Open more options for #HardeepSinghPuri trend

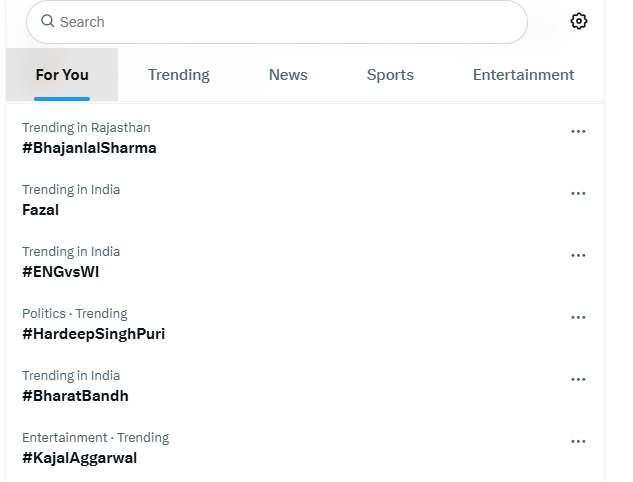[578, 317]
